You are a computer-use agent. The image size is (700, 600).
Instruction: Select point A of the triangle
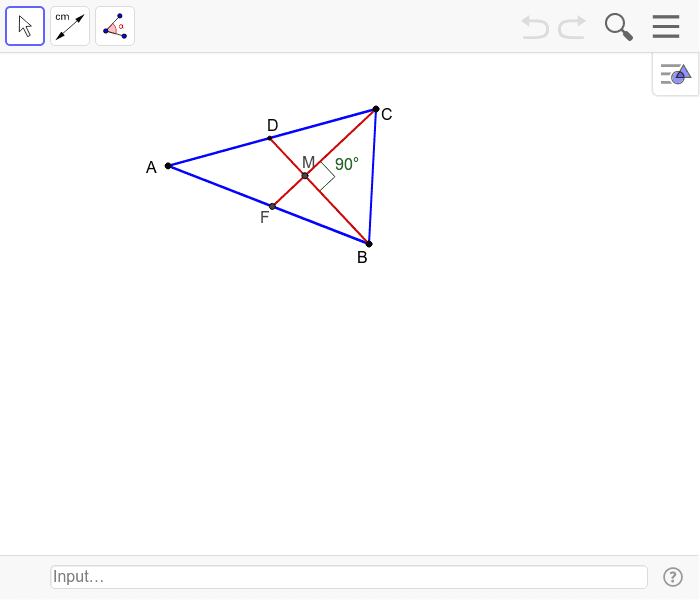pos(168,166)
